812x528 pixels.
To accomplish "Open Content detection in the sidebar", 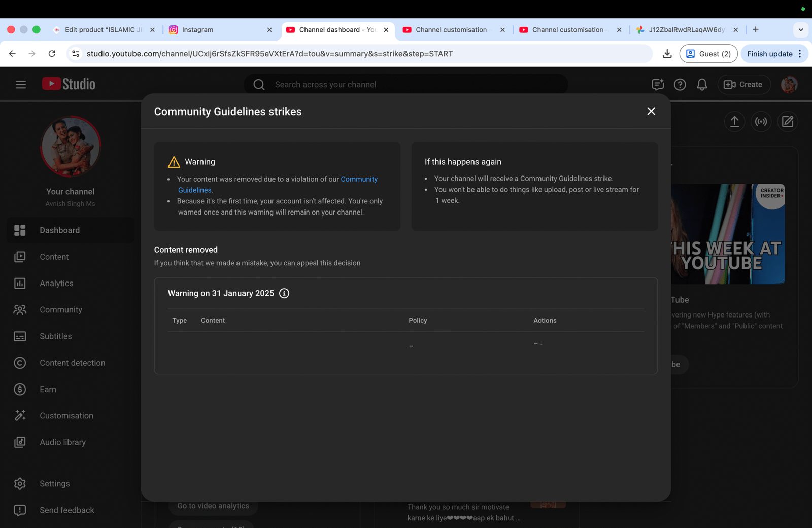I will (72, 363).
